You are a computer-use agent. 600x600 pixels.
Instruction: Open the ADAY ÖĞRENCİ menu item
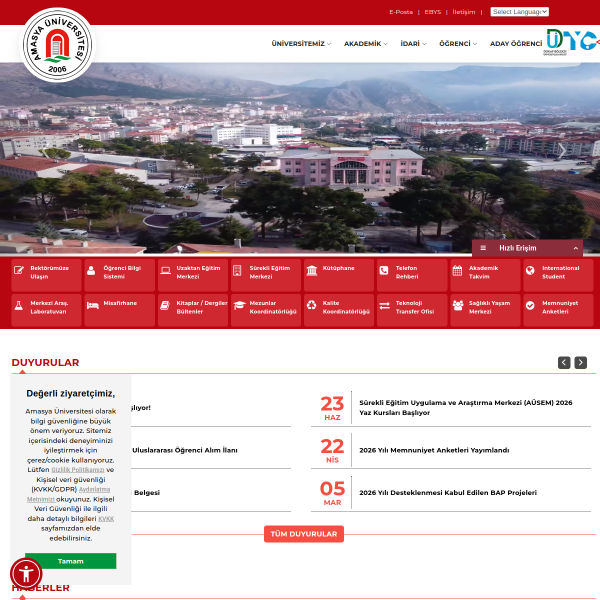click(x=516, y=44)
